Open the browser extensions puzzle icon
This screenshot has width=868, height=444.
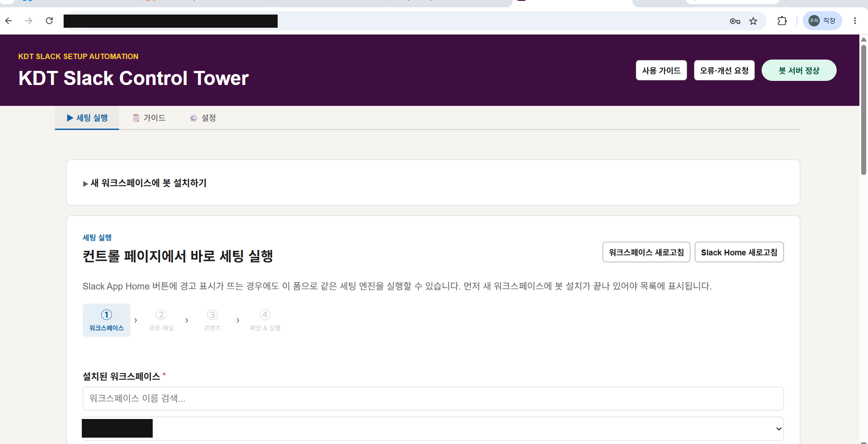(x=782, y=21)
